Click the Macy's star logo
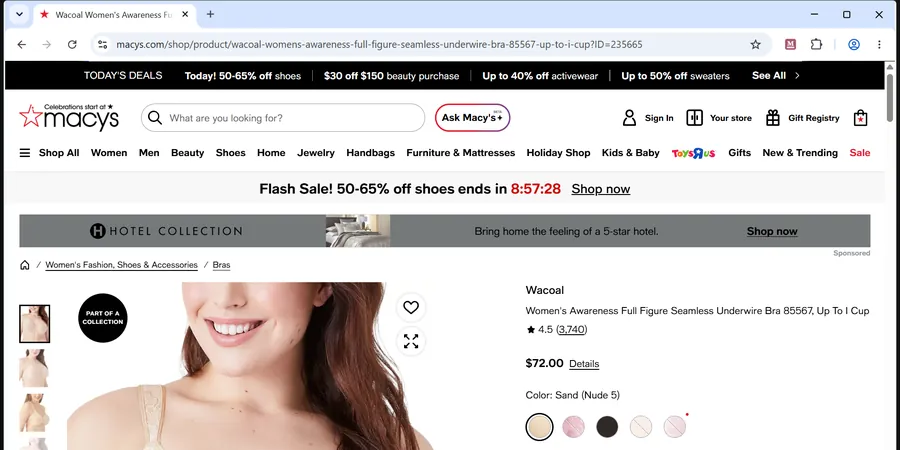The image size is (900, 450). 69,117
